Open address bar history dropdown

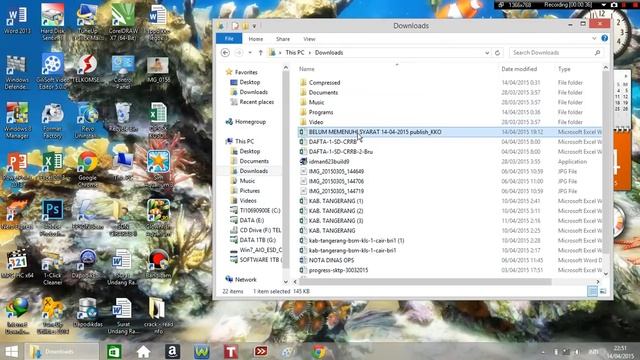click(487, 53)
